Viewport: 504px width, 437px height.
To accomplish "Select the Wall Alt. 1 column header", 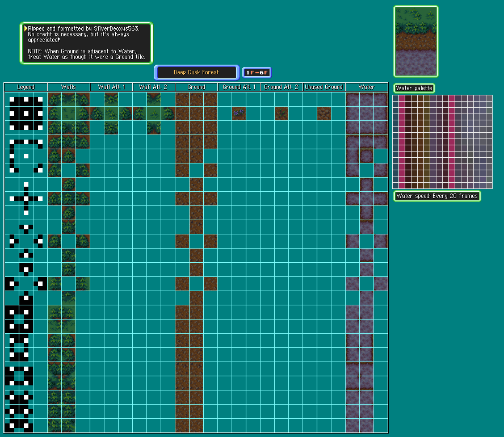I will [x=111, y=87].
